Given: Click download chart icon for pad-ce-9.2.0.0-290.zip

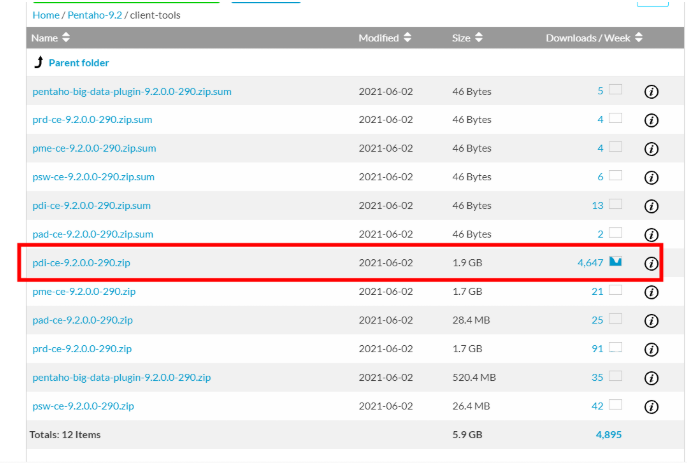Looking at the screenshot, I should [615, 319].
